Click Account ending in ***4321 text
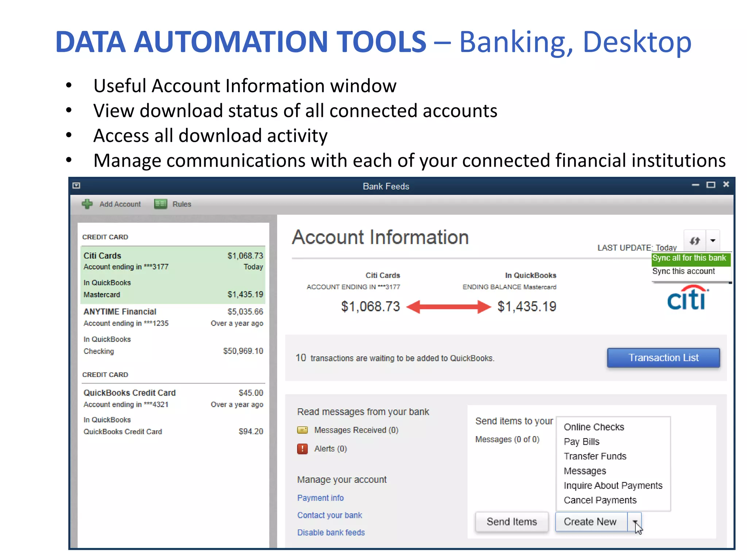The width and height of the screenshot is (747, 560). pyautogui.click(x=126, y=405)
